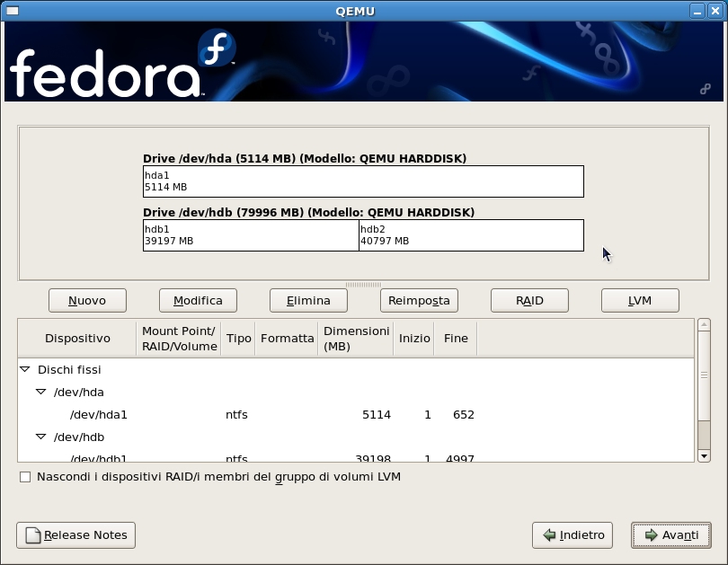Click the Fine column header
Image resolution: width=728 pixels, height=565 pixels.
pos(456,339)
